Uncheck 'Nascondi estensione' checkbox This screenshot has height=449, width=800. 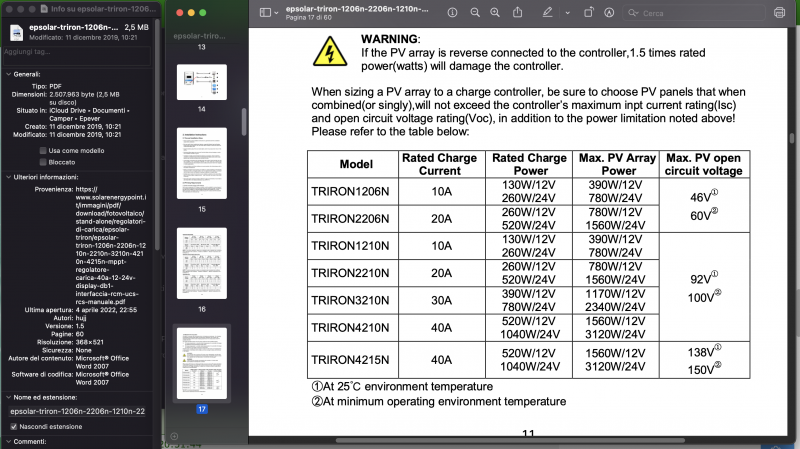click(x=12, y=426)
